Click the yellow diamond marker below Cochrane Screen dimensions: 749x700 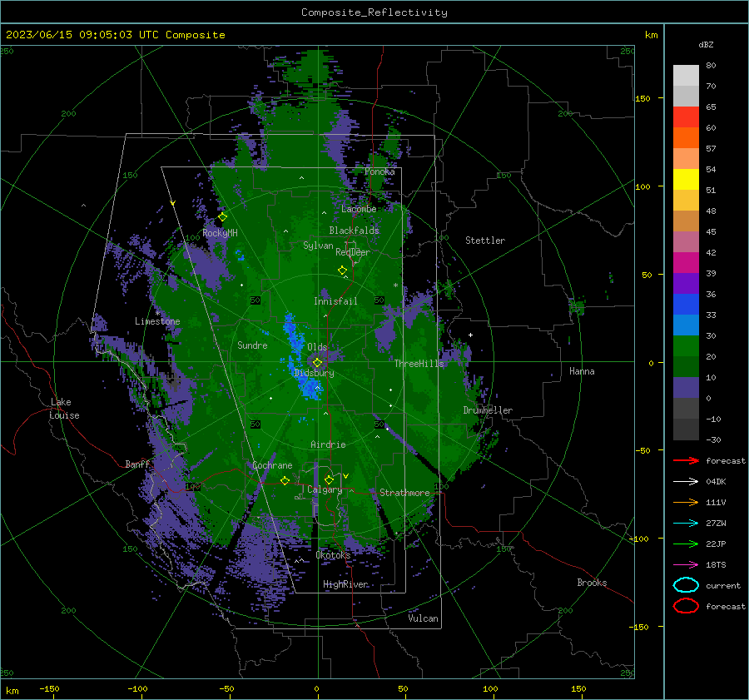(x=285, y=480)
